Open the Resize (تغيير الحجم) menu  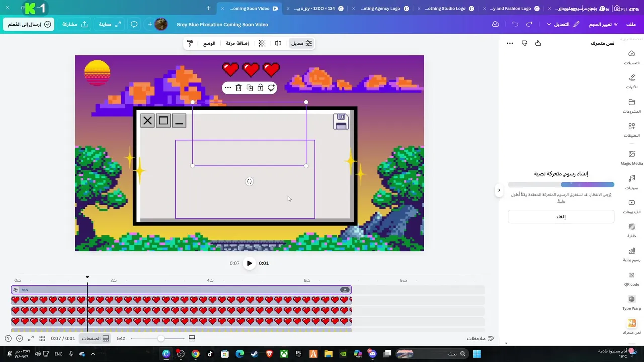[x=603, y=24]
